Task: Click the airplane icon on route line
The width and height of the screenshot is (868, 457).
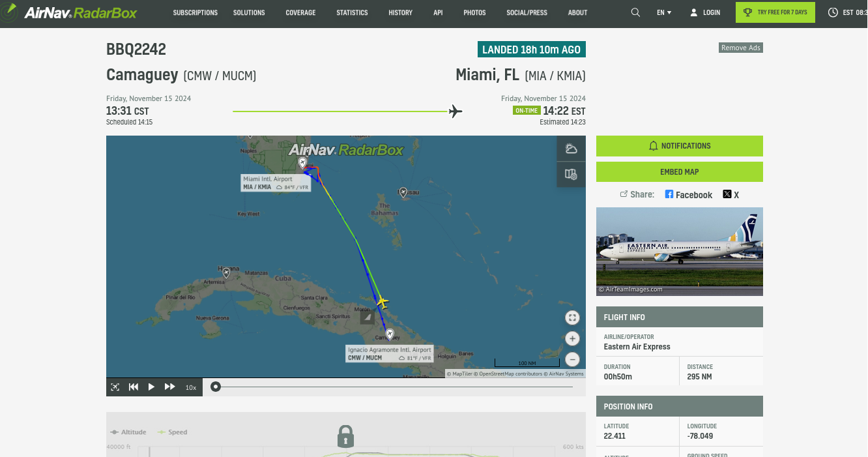Action: click(456, 111)
